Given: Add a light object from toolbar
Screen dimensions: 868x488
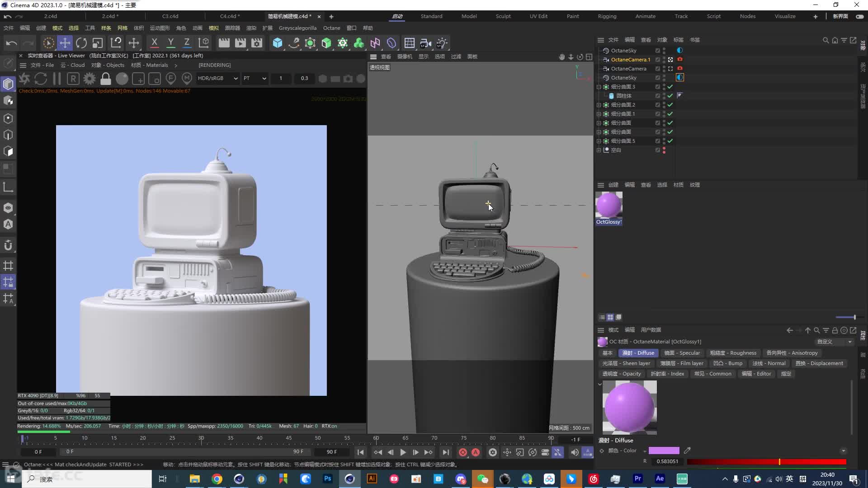Looking at the screenshot, I should [442, 43].
